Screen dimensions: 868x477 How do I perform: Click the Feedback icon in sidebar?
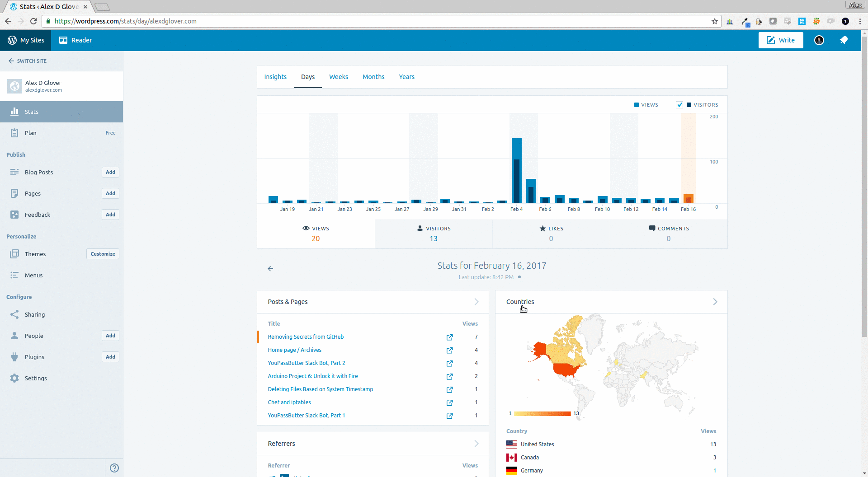pyautogui.click(x=14, y=215)
